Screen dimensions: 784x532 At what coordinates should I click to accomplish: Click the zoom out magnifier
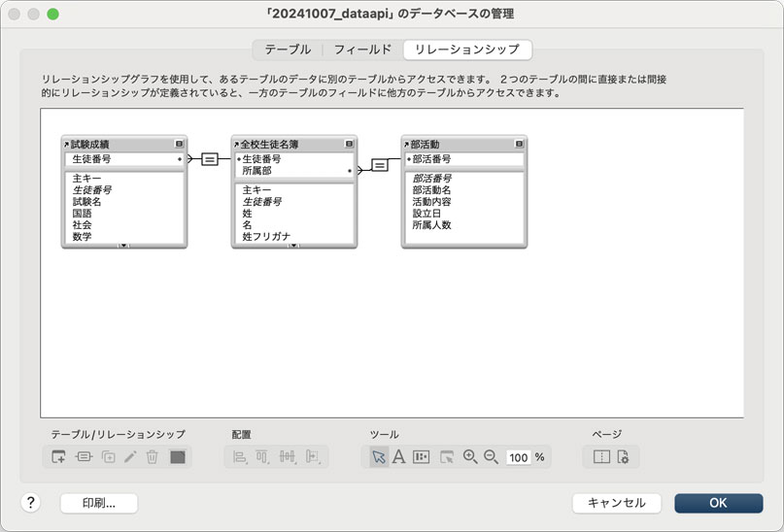[x=491, y=456]
